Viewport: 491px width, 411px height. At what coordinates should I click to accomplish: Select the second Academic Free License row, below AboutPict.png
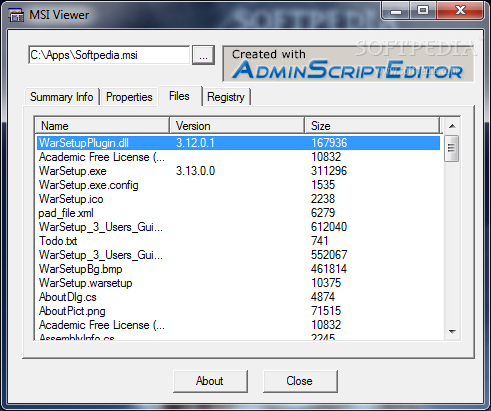(x=238, y=325)
